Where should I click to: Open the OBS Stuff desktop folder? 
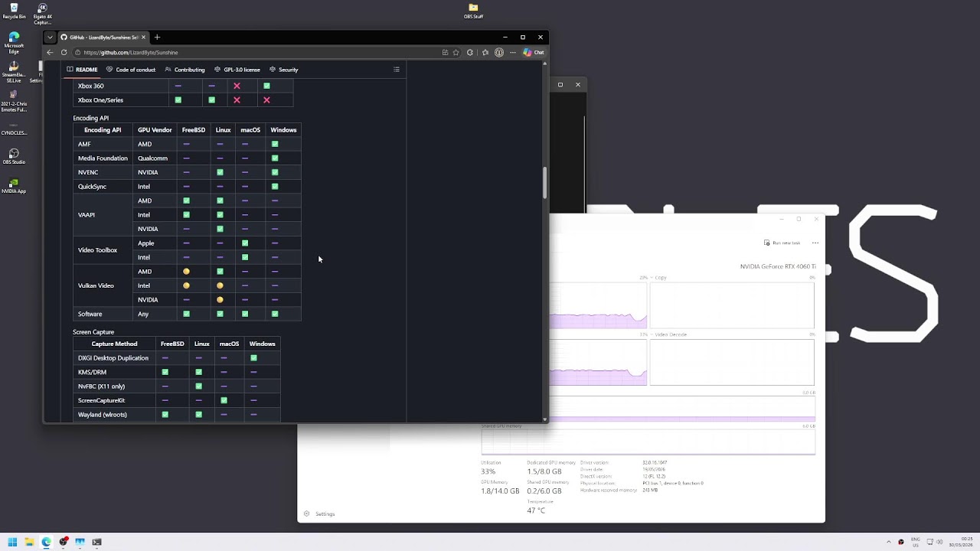(473, 11)
